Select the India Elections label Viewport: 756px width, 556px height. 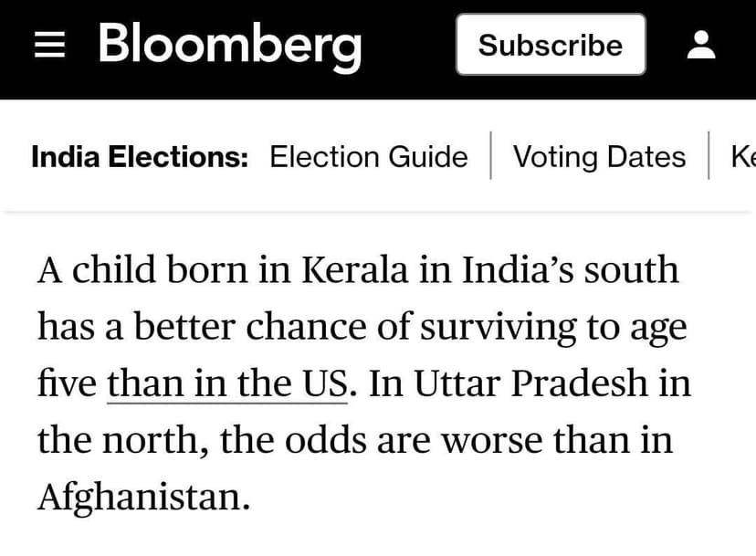click(x=140, y=157)
